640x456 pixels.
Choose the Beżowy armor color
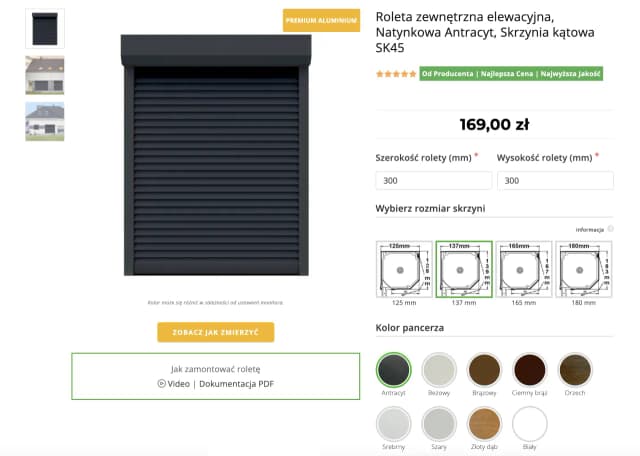439,370
